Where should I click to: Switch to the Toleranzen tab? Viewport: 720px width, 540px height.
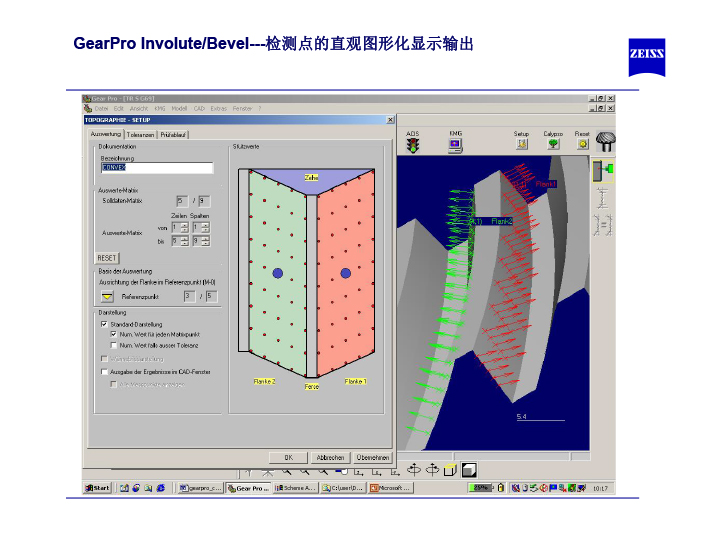tap(140, 134)
